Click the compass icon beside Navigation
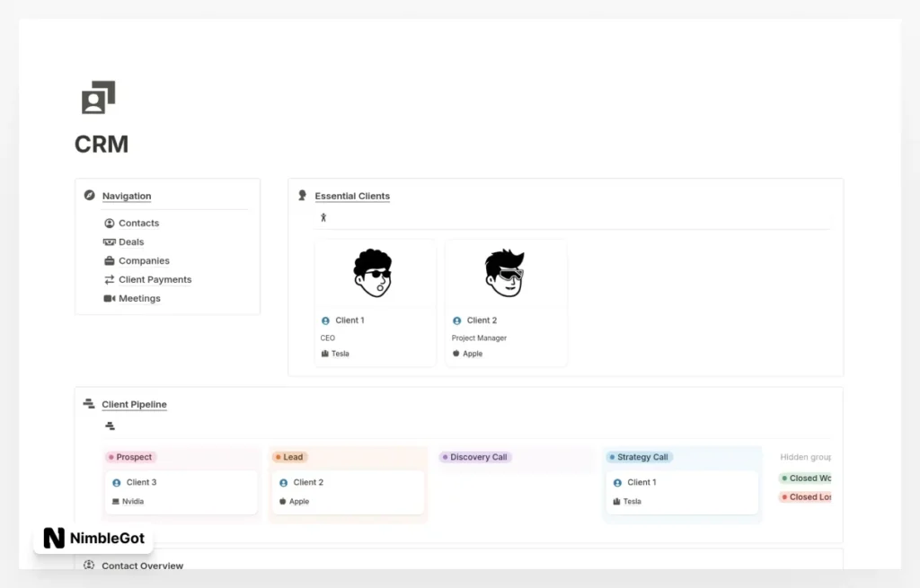Image resolution: width=920 pixels, height=588 pixels. 89,196
